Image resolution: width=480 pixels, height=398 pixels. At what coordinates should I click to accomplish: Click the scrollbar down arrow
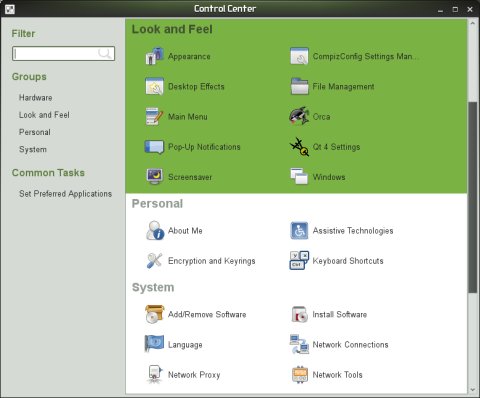click(472, 389)
